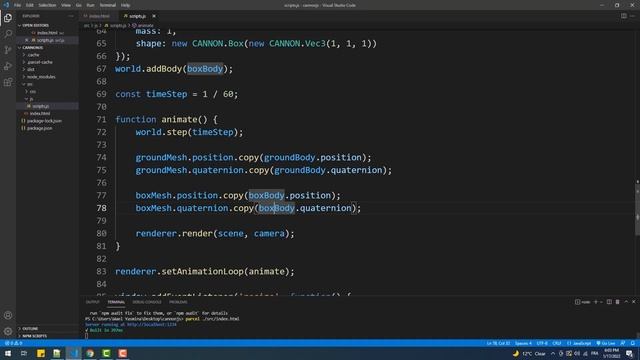The width and height of the screenshot is (640, 360).
Task: Open the new-terminal profile dropdown arrow
Action: coord(601,302)
